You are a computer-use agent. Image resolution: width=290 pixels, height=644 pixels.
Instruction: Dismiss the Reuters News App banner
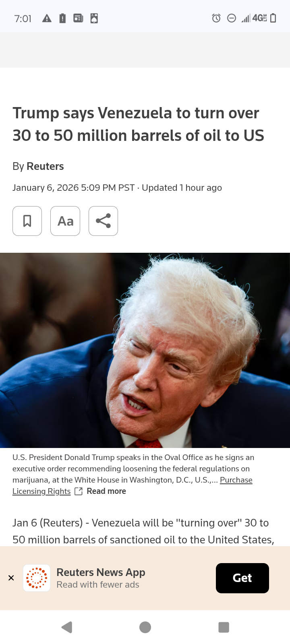11,578
